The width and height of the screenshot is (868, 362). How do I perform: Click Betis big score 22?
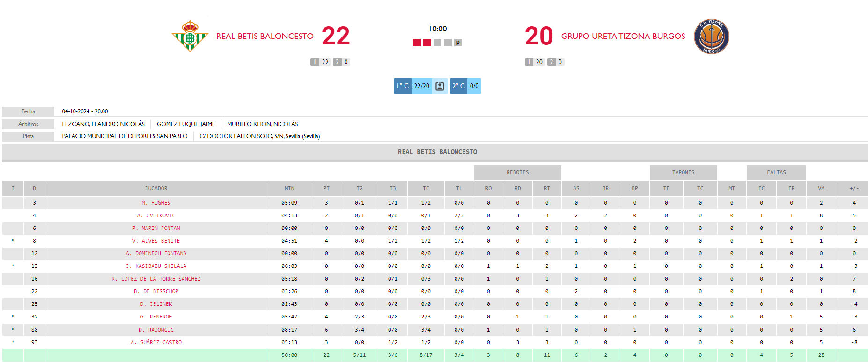click(x=336, y=36)
